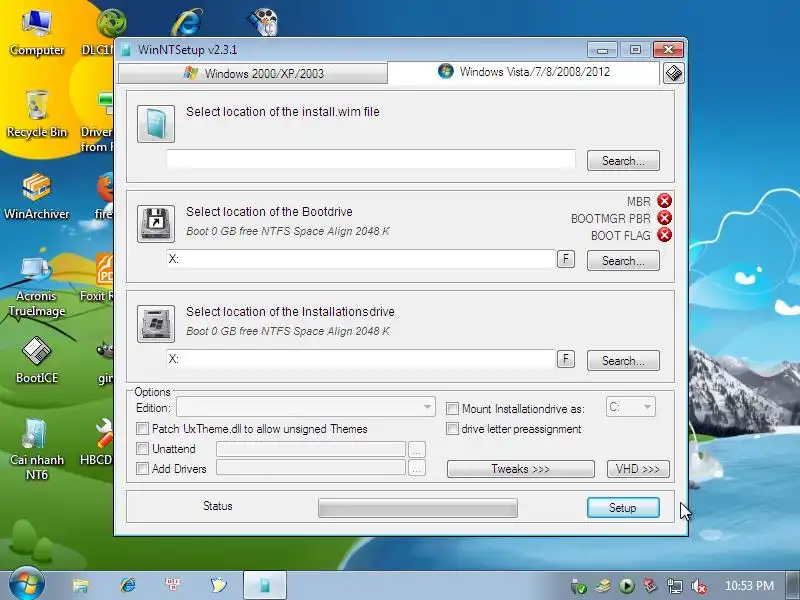Open the network tool taskbar icon
Screen dimensions: 800x600
pos(172,585)
